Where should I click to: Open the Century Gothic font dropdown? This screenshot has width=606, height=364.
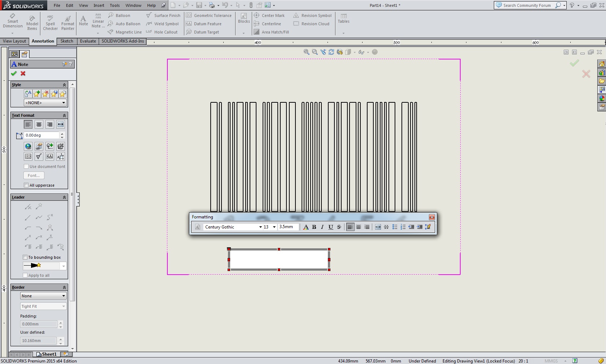click(260, 227)
